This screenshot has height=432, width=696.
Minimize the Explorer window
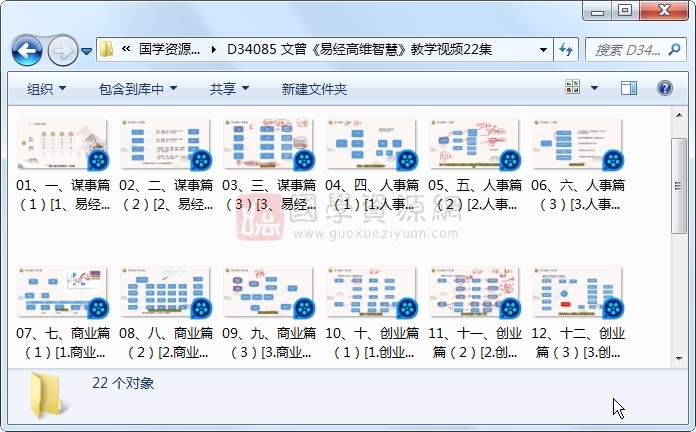click(x=597, y=11)
